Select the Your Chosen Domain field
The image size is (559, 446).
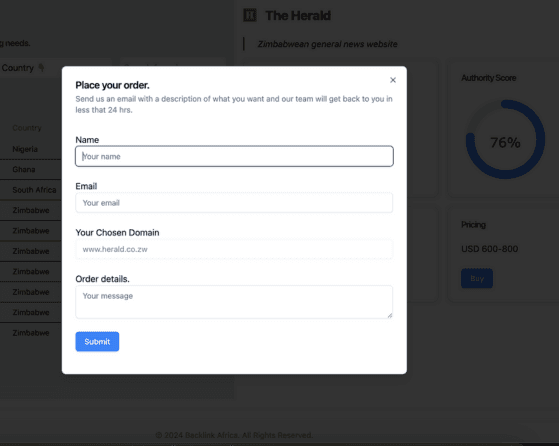click(x=234, y=249)
